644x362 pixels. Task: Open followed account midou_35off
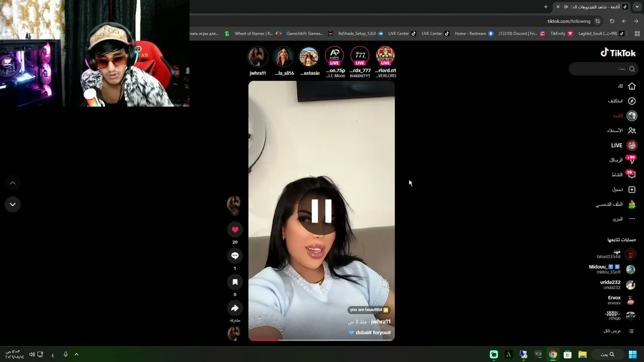click(x=612, y=269)
